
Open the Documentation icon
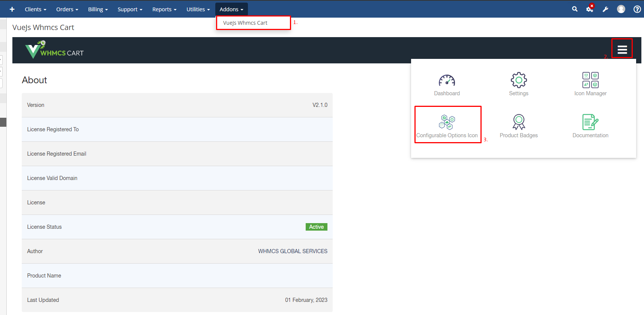coord(590,122)
